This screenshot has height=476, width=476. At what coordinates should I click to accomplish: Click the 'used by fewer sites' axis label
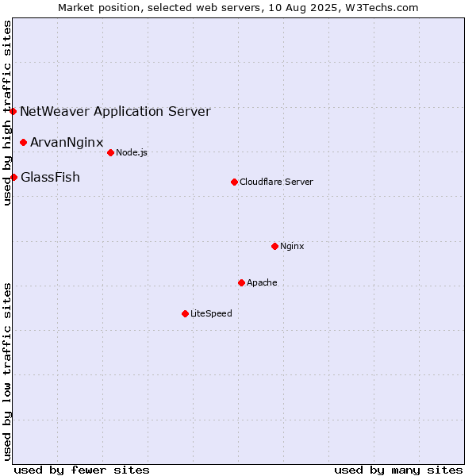(x=82, y=470)
